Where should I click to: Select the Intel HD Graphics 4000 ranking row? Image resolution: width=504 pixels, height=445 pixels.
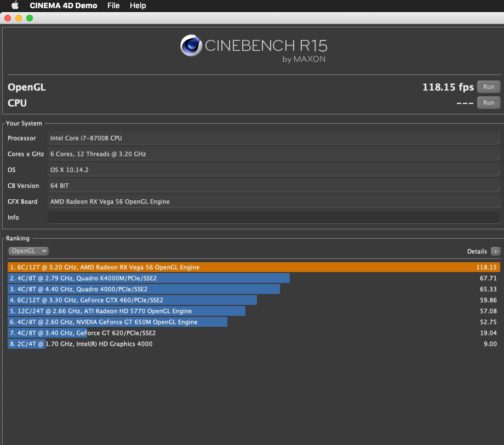click(x=254, y=344)
